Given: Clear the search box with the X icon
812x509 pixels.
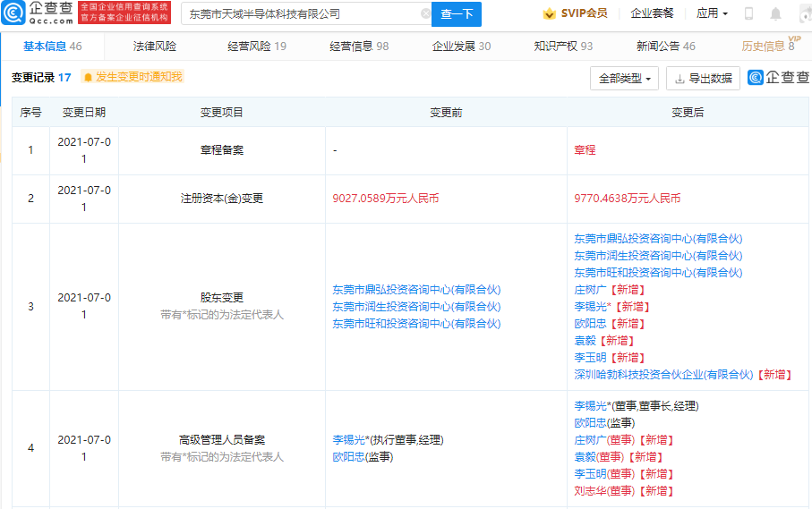Looking at the screenshot, I should pyautogui.click(x=425, y=14).
